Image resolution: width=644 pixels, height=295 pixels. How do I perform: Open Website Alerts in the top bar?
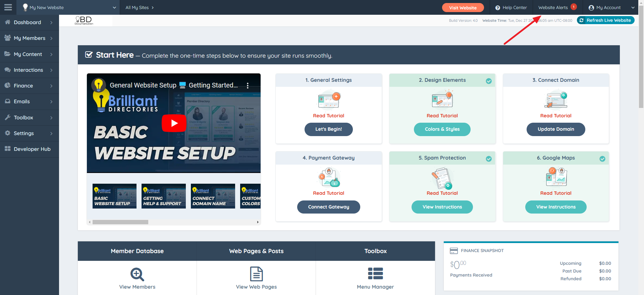(x=553, y=7)
